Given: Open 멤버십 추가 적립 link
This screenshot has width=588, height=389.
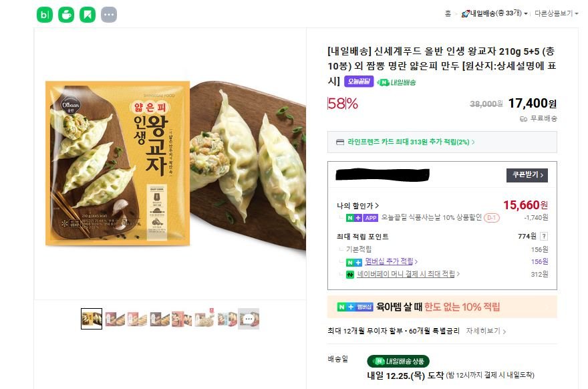Looking at the screenshot, I should pyautogui.click(x=392, y=261).
